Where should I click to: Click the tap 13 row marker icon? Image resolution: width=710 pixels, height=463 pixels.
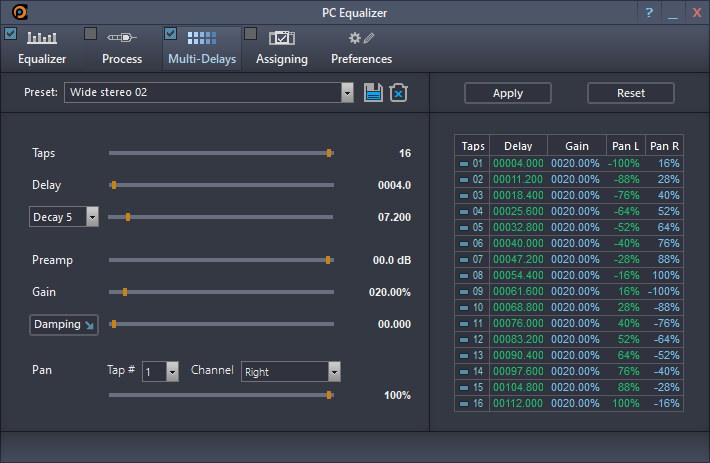tap(464, 356)
